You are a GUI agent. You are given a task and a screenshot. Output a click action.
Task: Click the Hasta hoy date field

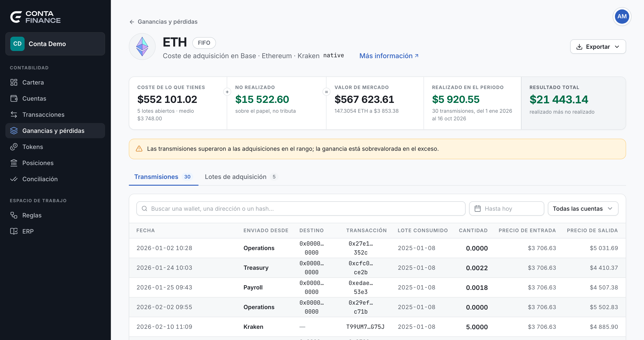click(506, 208)
